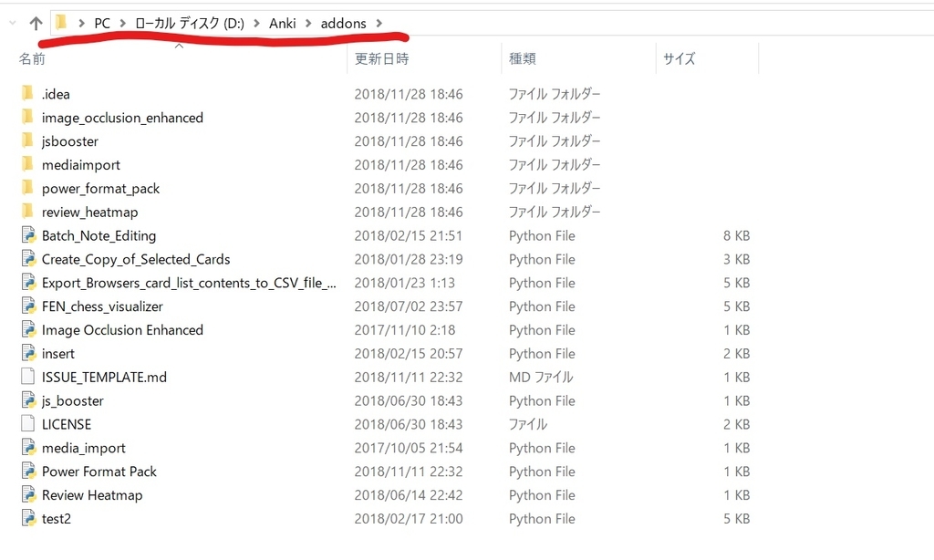Click the image_occlusion_enhanced folder icon

[x=27, y=118]
